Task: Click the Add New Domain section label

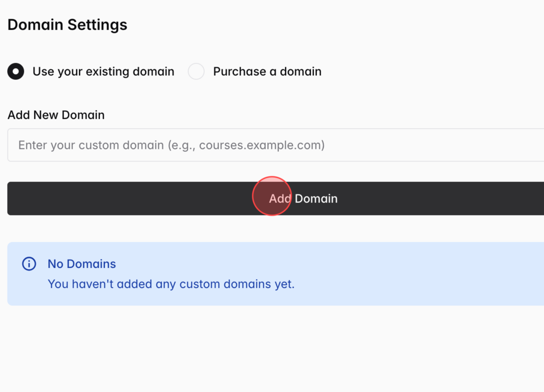Action: click(x=56, y=115)
